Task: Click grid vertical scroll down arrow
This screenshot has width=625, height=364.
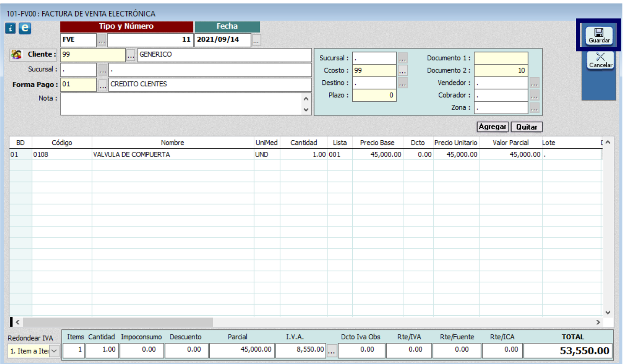Action: pos(608,313)
